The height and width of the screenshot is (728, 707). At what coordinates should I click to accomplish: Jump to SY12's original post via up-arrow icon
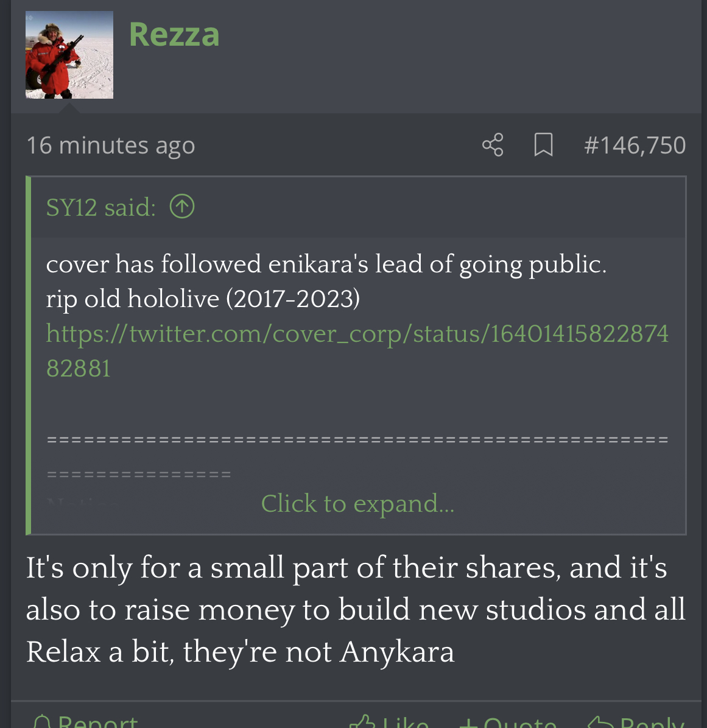[x=182, y=207]
